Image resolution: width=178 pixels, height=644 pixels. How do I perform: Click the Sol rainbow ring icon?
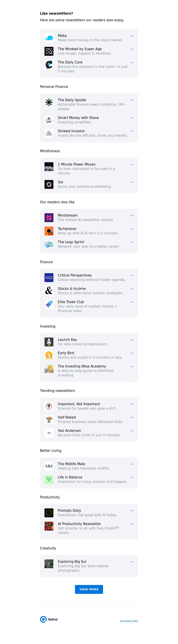point(49,184)
